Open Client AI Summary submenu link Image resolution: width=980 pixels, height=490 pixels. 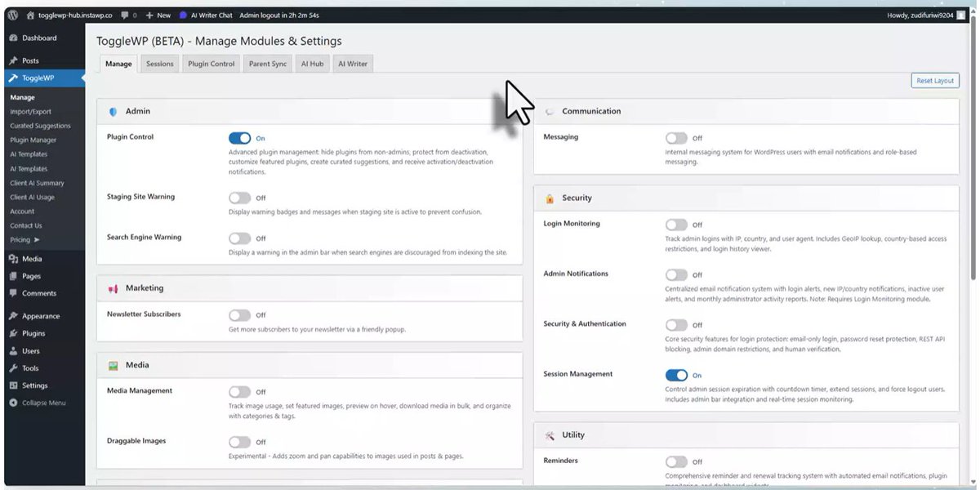37,183
